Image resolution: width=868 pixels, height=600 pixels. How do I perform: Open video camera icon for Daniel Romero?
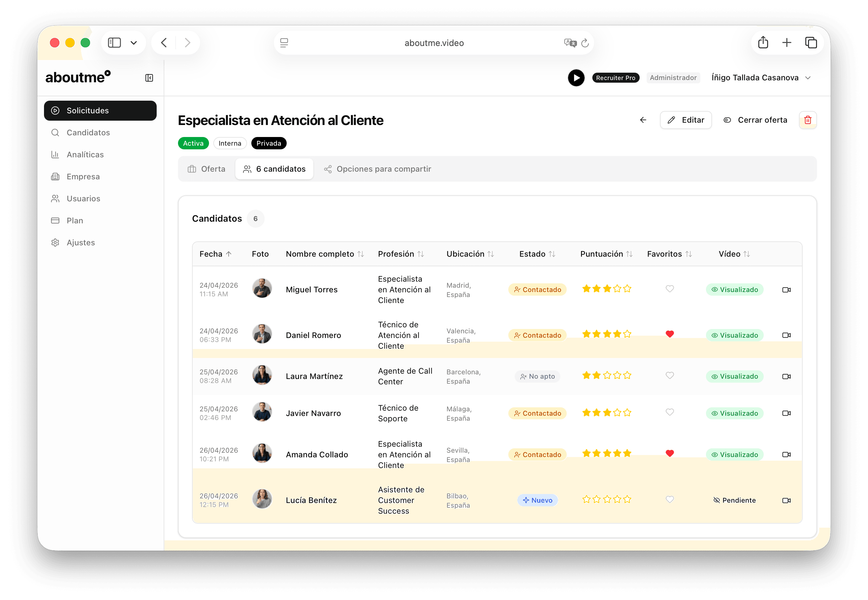tap(786, 335)
